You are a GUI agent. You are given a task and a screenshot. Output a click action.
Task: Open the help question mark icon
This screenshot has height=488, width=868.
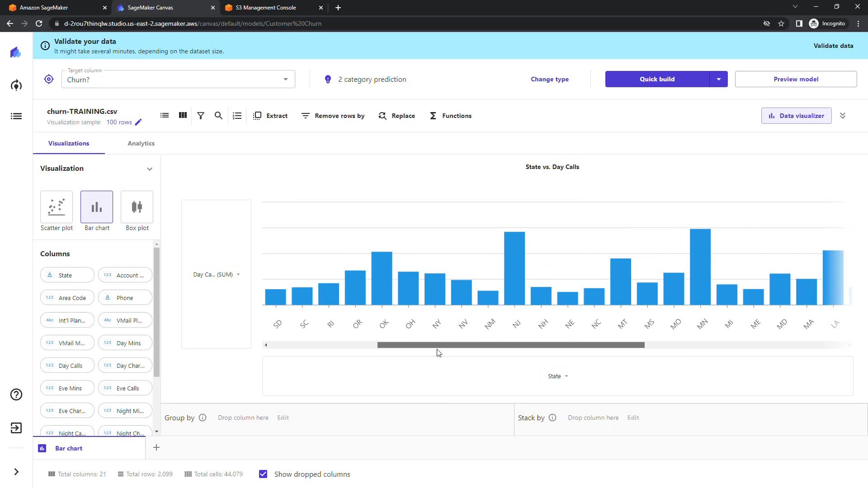(x=16, y=394)
